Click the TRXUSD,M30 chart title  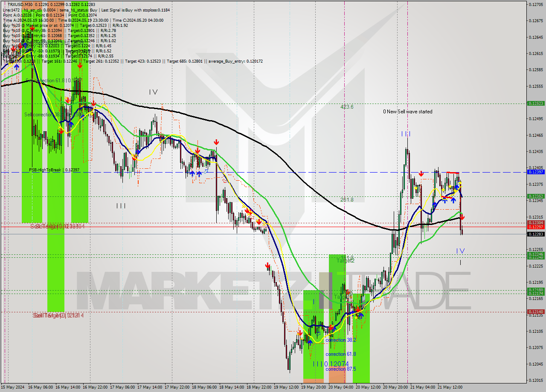click(x=20, y=3)
